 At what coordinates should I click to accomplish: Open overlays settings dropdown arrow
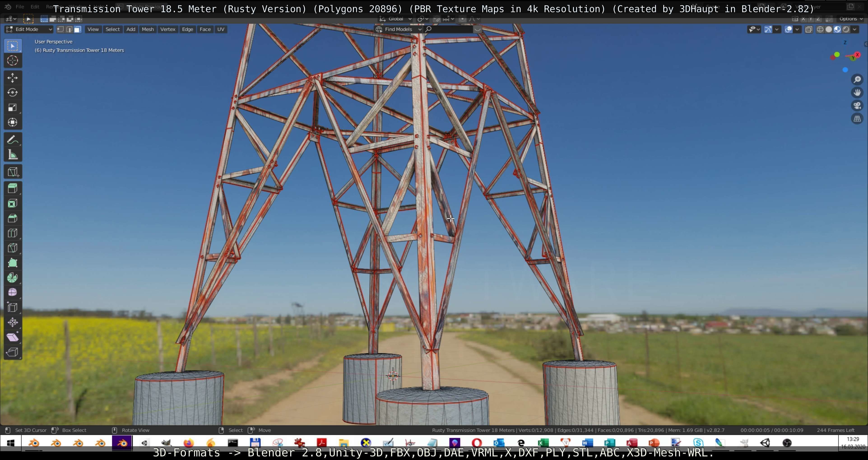797,29
